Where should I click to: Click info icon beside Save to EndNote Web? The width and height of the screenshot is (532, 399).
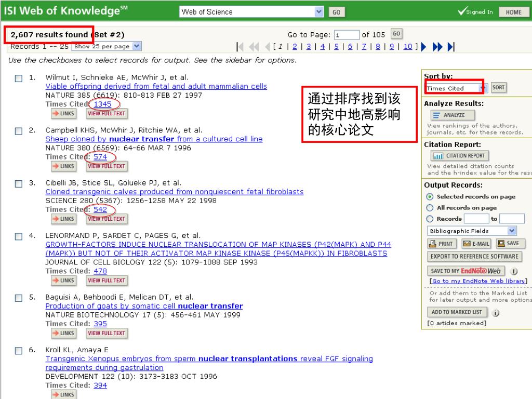tap(514, 271)
